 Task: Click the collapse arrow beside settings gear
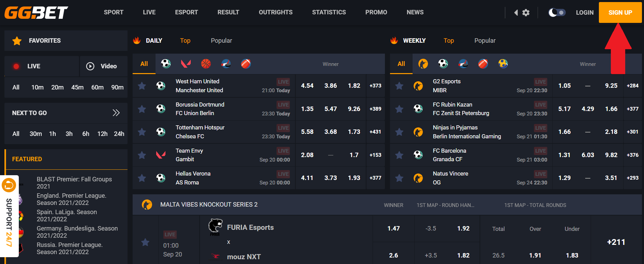(516, 13)
